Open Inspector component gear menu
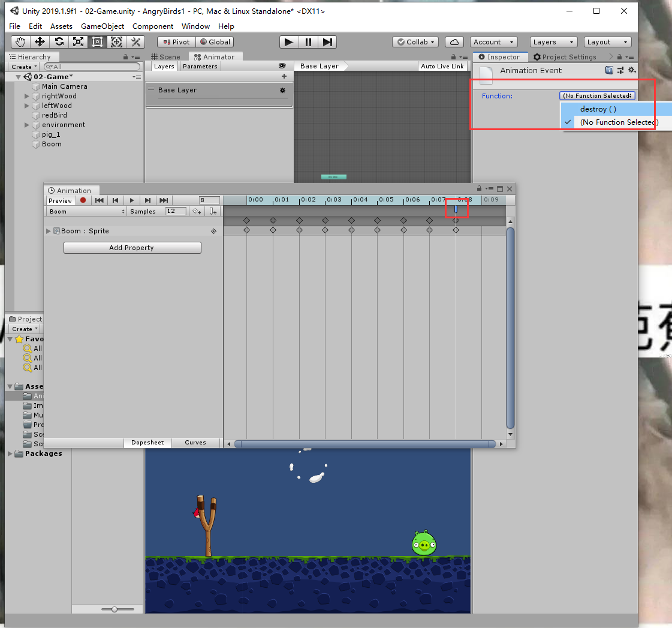 point(632,70)
